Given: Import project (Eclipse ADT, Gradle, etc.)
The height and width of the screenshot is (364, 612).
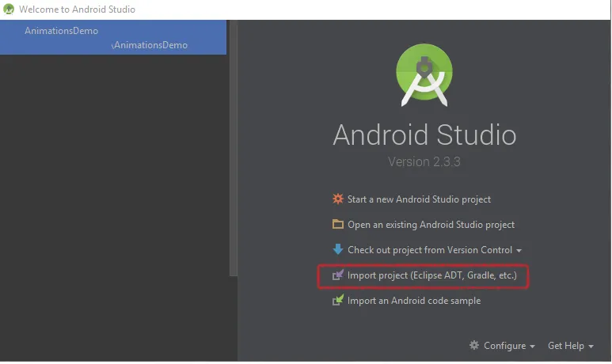Looking at the screenshot, I should coord(431,275).
